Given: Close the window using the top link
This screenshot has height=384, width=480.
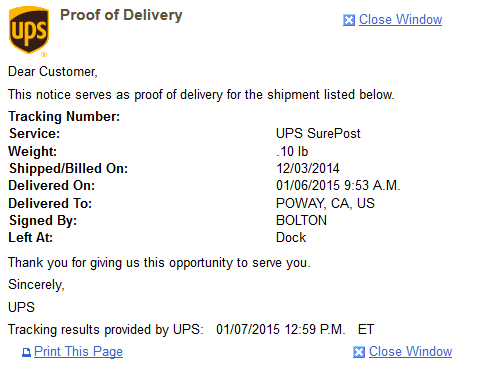Looking at the screenshot, I should click(400, 19).
